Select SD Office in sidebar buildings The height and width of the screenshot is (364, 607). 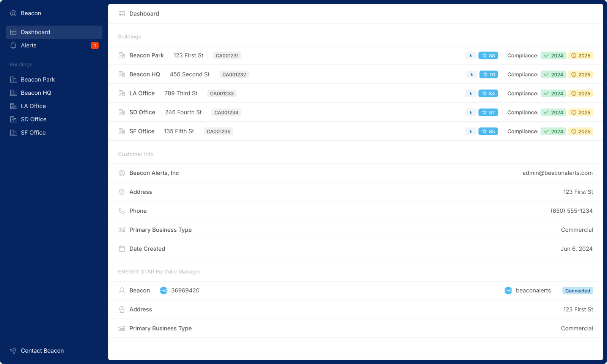54,119
